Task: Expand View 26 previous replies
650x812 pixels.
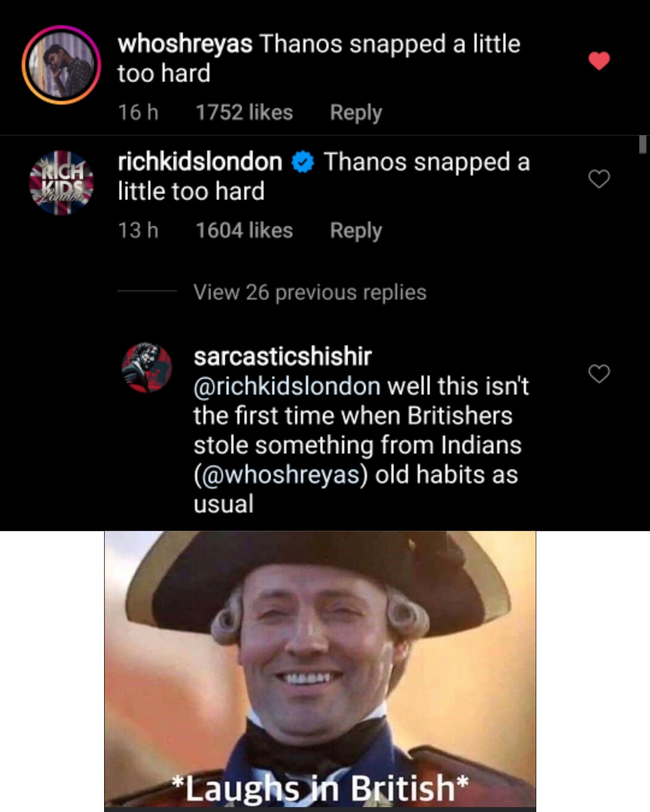Action: click(310, 292)
